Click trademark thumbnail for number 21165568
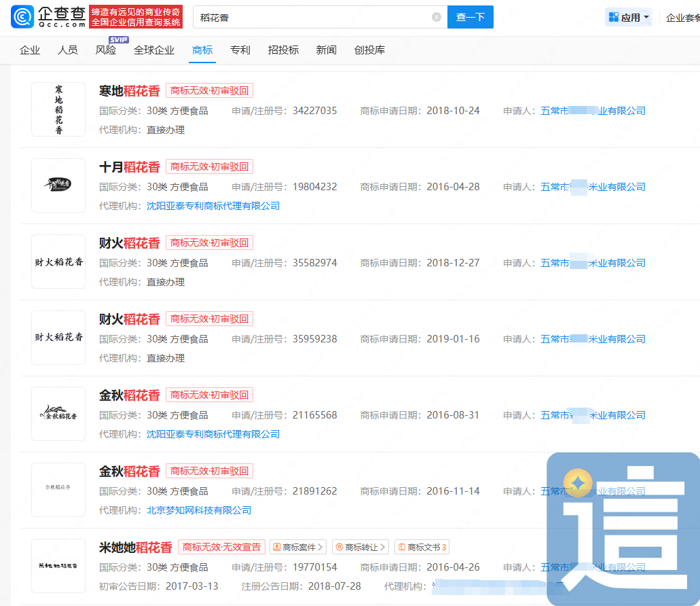Image resolution: width=700 pixels, height=606 pixels. pos(58,414)
